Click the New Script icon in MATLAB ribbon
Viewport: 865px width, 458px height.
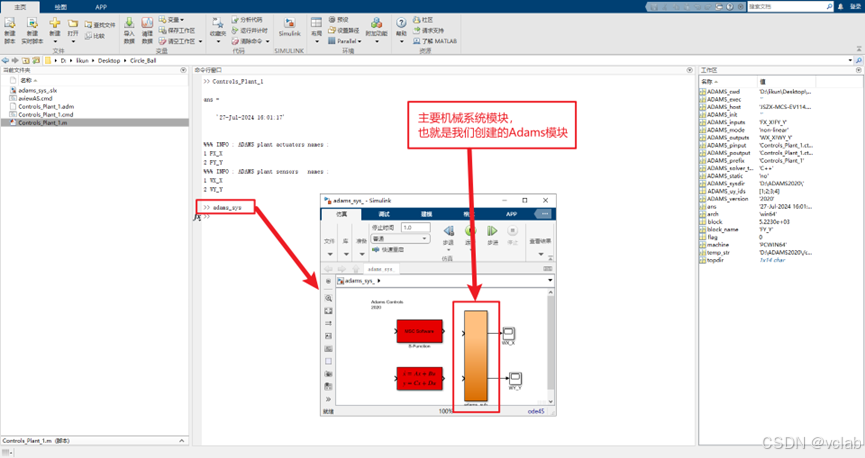click(x=10, y=23)
